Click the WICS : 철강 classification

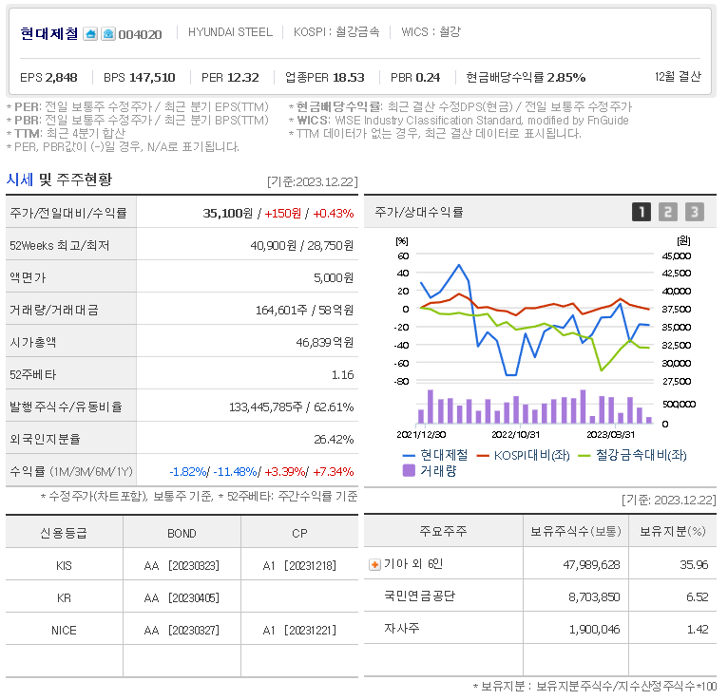point(431,32)
